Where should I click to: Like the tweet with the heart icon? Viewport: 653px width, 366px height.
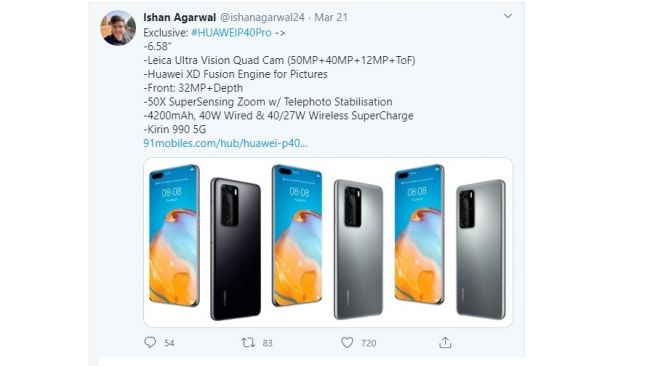tap(347, 342)
